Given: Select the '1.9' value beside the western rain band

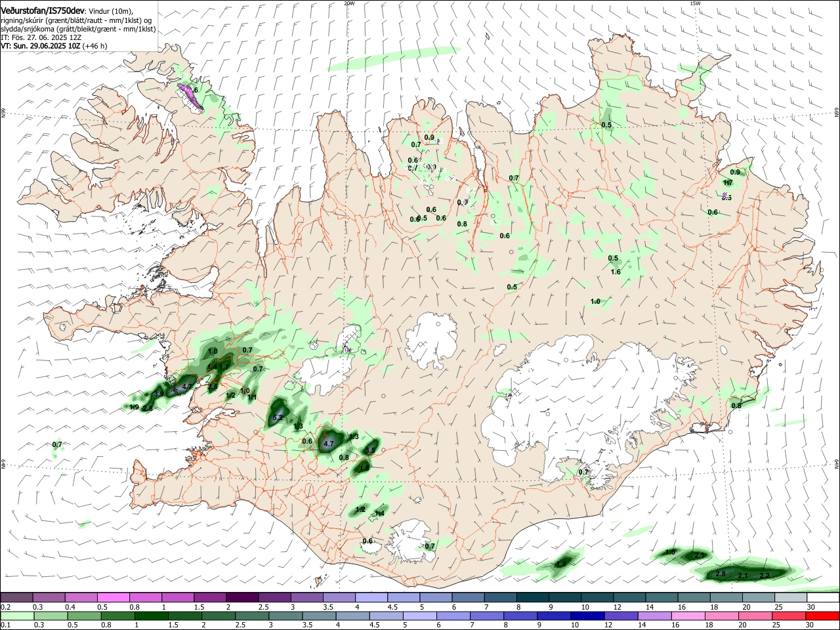Looking at the screenshot, I should tap(134, 408).
